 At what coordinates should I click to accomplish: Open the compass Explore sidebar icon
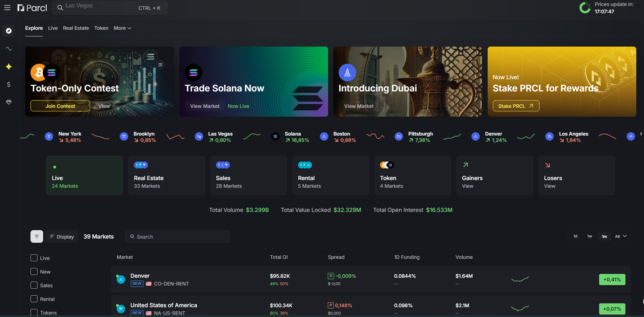tap(9, 31)
